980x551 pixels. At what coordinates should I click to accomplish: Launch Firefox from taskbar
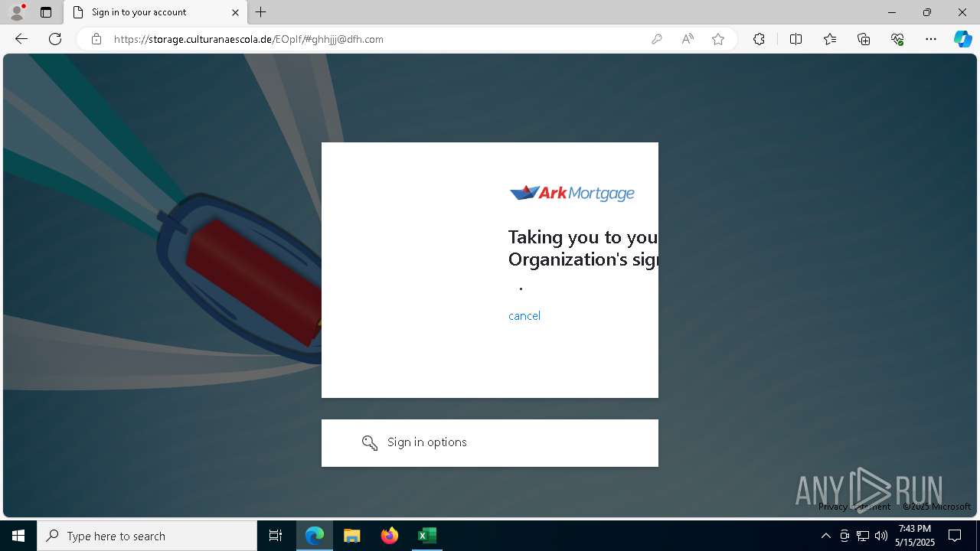[x=390, y=536]
